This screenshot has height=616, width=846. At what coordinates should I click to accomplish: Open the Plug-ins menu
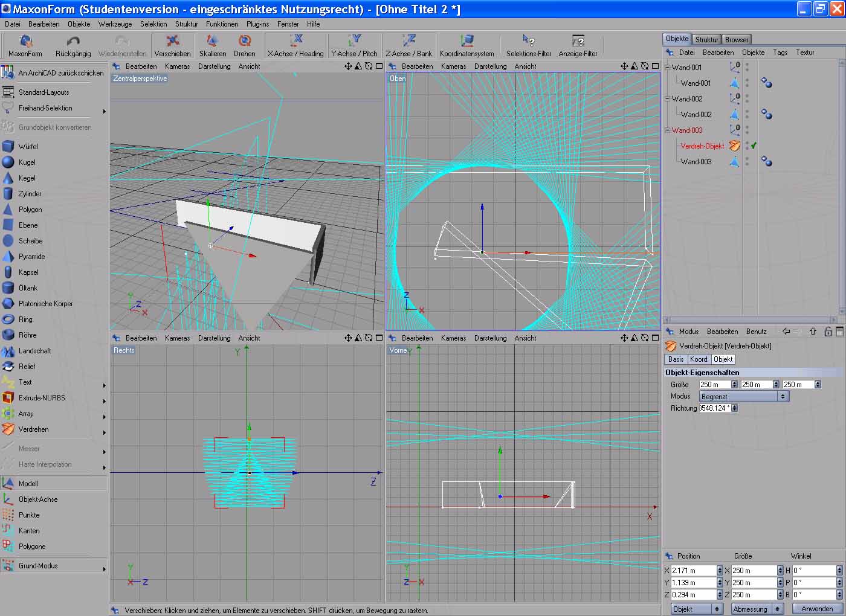[258, 24]
